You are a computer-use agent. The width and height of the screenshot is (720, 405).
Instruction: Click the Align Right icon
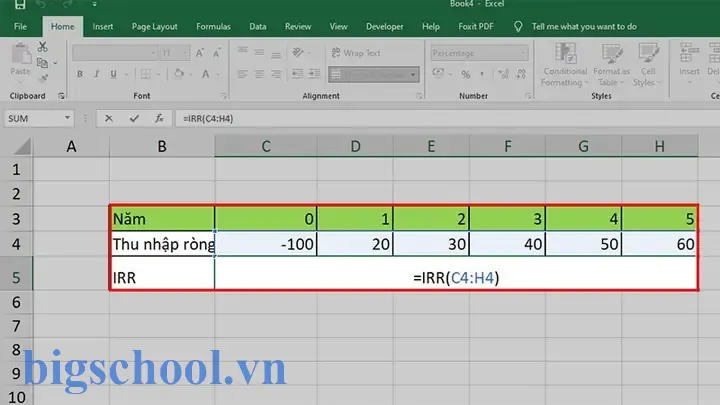(x=276, y=74)
